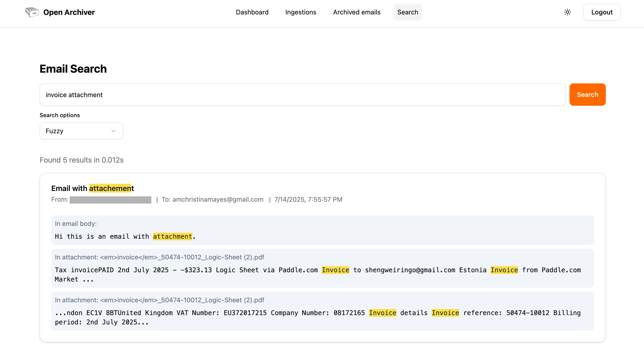The image size is (644, 347).
Task: Toggle light/dark theme with the sun icon
Action: [x=567, y=12]
